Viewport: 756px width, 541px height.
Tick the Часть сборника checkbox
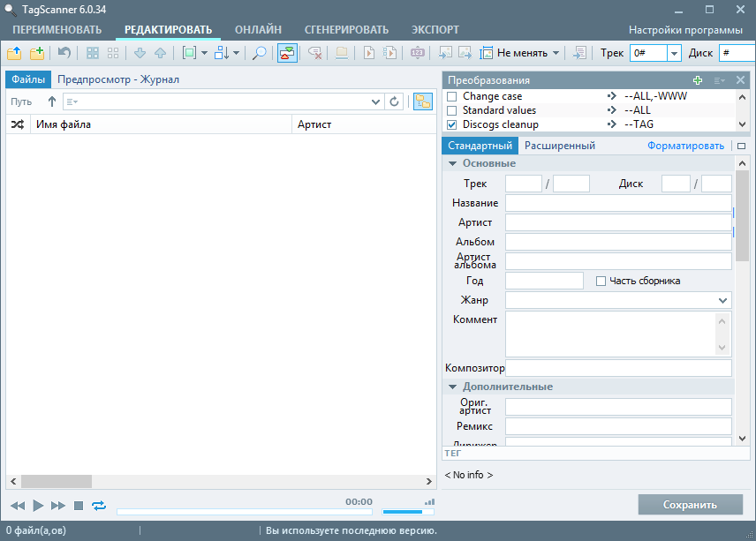(x=601, y=281)
